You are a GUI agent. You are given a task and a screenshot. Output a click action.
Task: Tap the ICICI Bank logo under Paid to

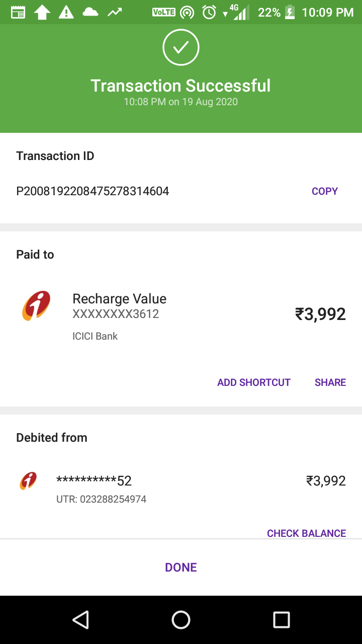point(36,305)
